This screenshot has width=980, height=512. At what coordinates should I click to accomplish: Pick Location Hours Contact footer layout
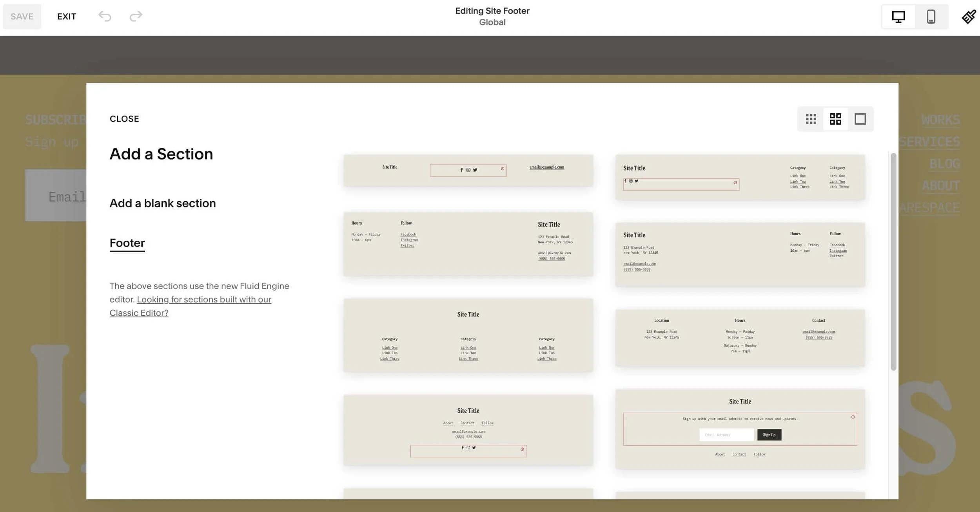point(740,338)
